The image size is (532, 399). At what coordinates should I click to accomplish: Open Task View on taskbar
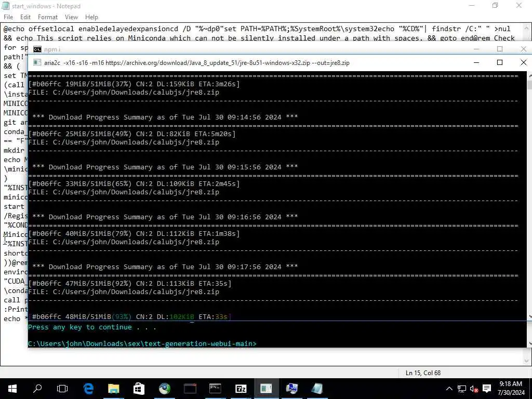point(62,389)
